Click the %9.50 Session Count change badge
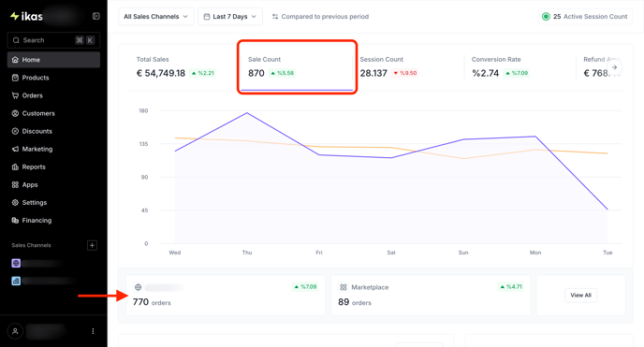Viewport: 644px width, 347px height. click(405, 73)
